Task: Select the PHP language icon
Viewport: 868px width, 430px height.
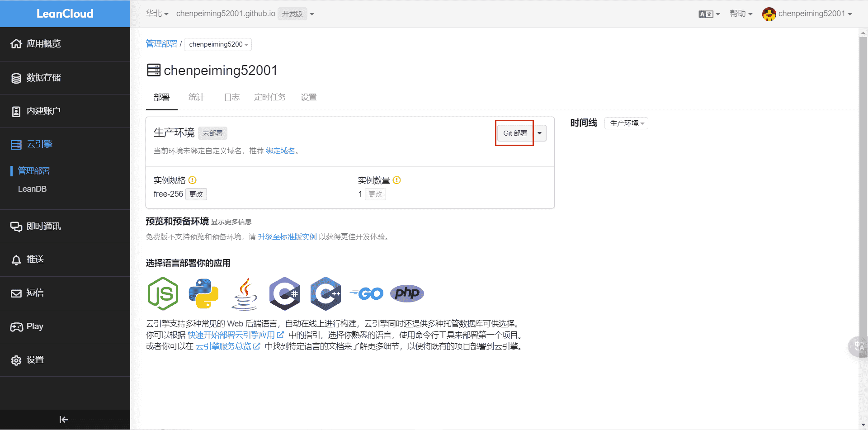Action: coord(407,293)
